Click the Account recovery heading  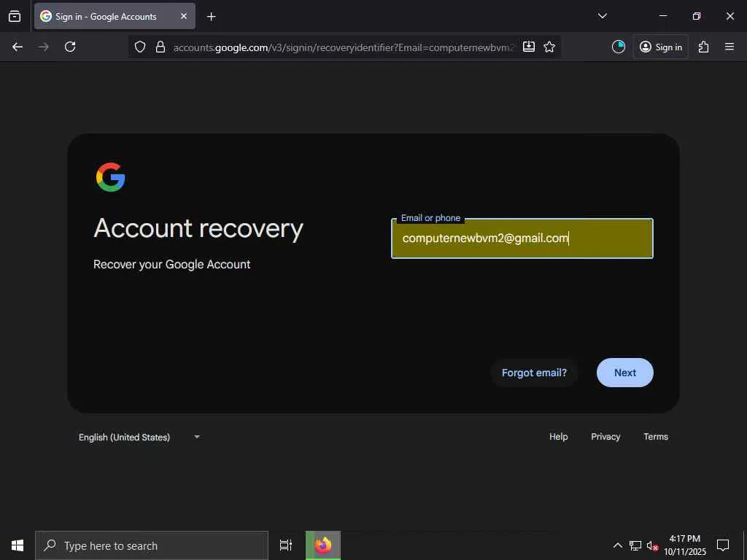(x=198, y=228)
